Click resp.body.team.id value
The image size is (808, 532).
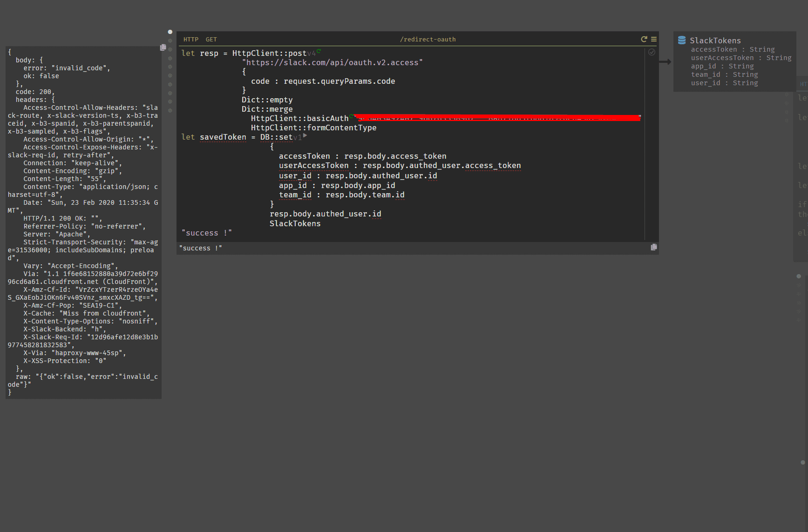[x=365, y=195]
